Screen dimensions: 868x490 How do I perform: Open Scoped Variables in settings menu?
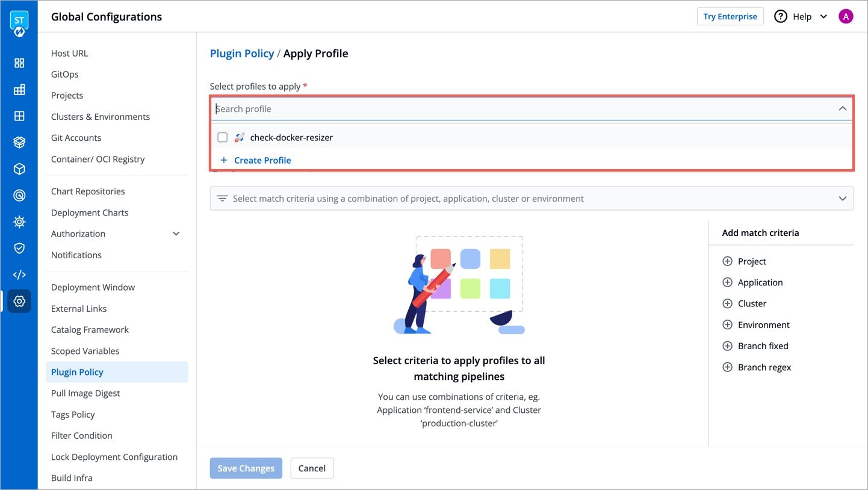[x=85, y=351]
